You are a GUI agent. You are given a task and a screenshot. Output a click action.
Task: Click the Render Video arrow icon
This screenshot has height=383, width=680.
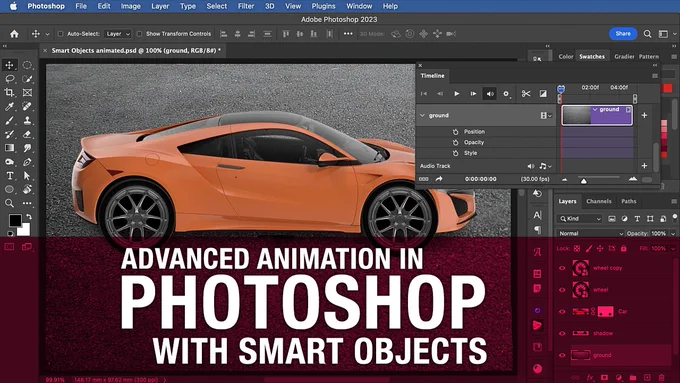(439, 179)
